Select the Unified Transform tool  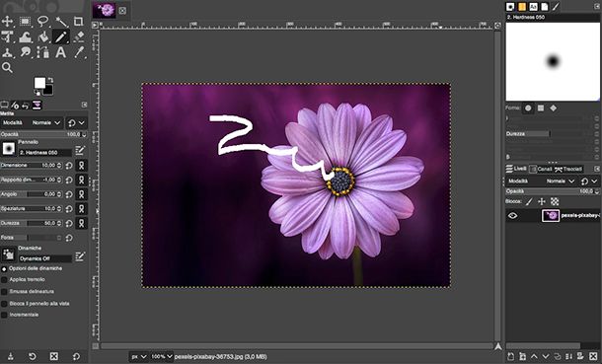pos(7,36)
